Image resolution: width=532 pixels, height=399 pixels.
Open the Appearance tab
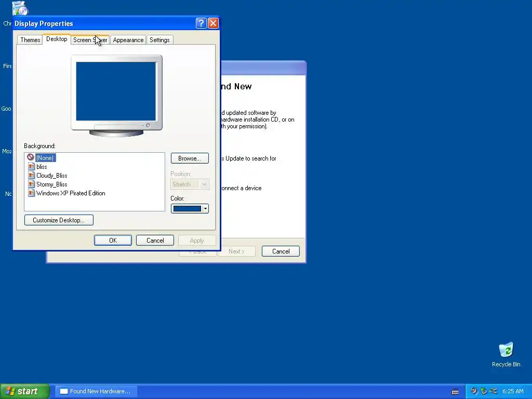click(x=128, y=40)
